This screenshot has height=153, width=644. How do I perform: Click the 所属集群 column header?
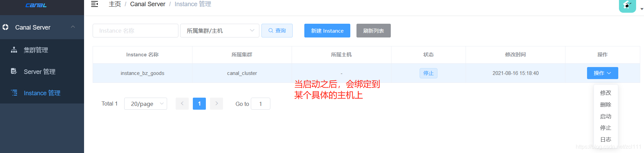(242, 55)
